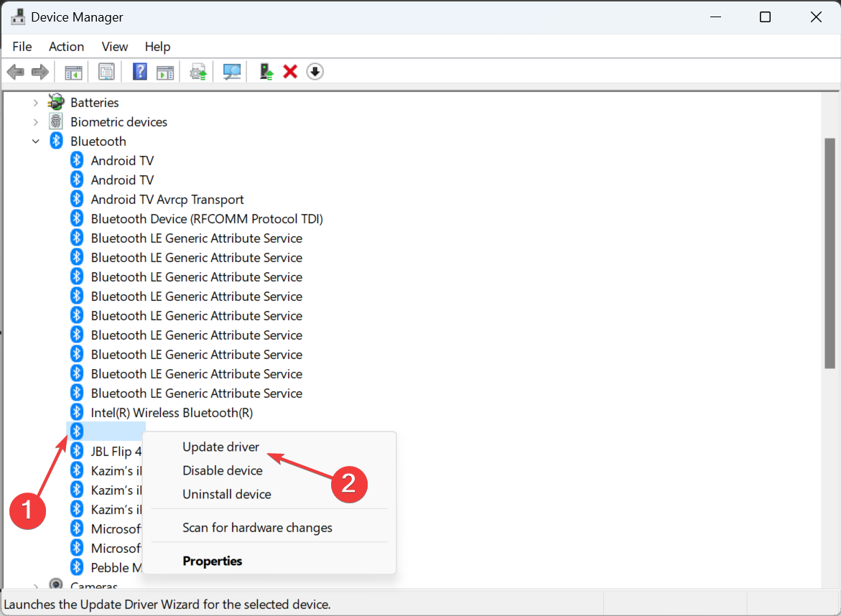Screen dimensions: 841x616
Task: Maximize the Device Manager window
Action: pos(766,17)
